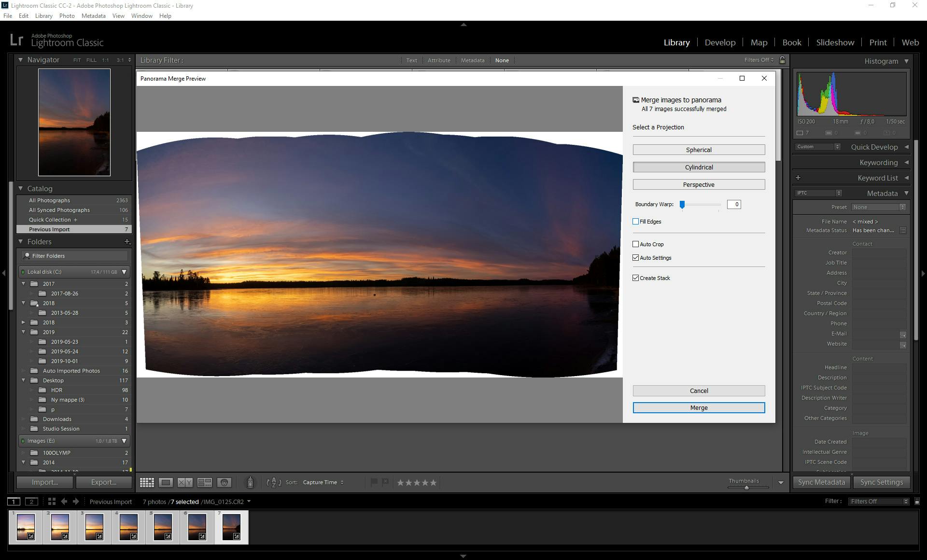
Task: Open Survey view icon
Action: click(x=205, y=482)
